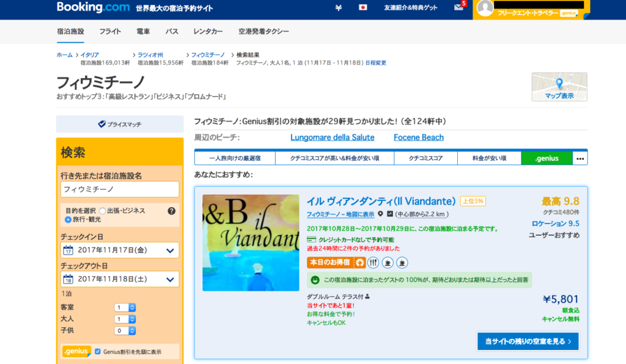Viewport: 626px width, 364px height.
Task: Select the 出張・ビジネス radio button
Action: point(102,211)
